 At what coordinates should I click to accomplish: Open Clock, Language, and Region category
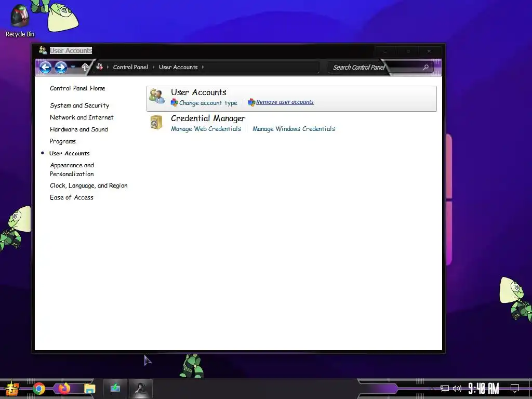coord(88,185)
